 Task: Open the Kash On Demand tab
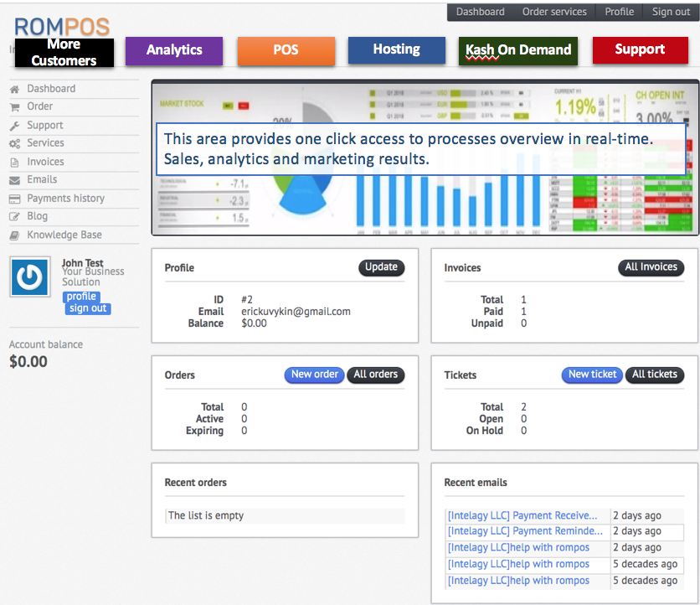(x=517, y=50)
